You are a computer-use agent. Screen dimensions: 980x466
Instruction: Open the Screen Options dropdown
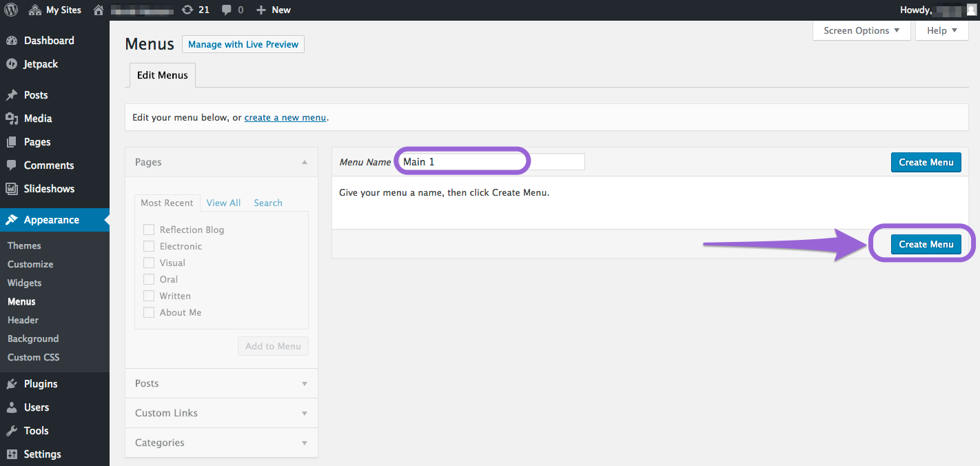[x=861, y=30]
